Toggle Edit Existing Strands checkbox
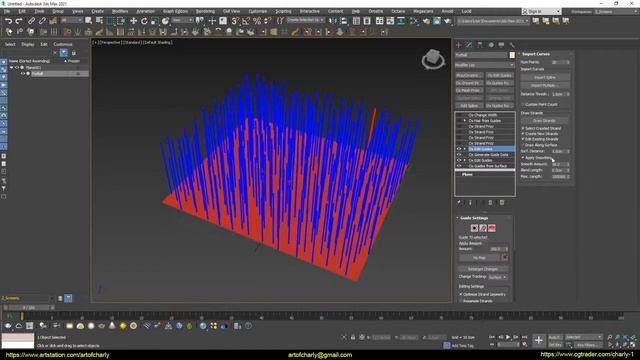The width and height of the screenshot is (640, 360). [x=523, y=139]
